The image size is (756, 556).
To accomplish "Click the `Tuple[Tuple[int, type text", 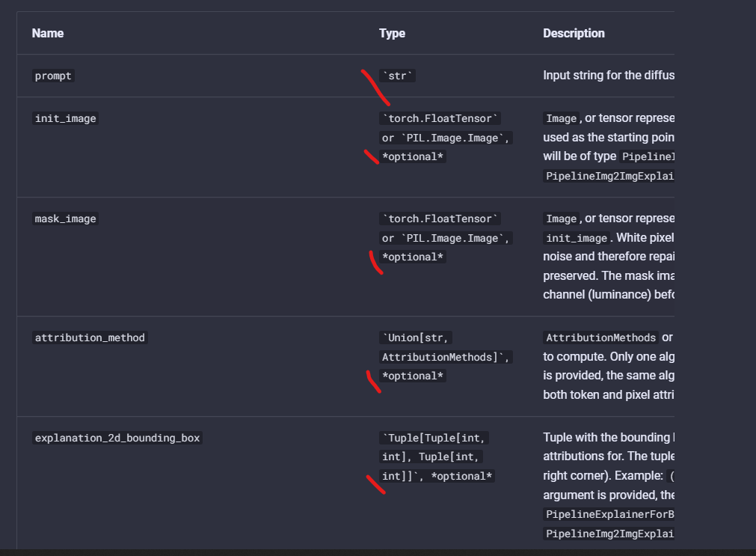I will [434, 438].
